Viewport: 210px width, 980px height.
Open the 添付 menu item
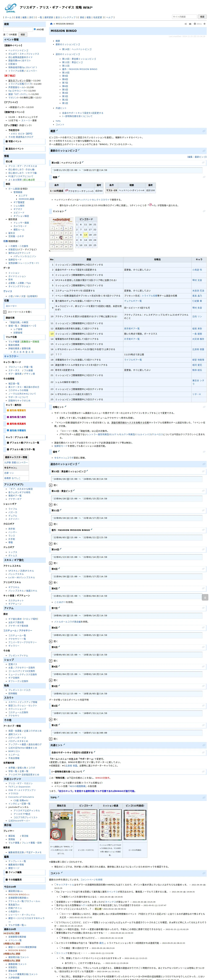[x=31, y=17]
